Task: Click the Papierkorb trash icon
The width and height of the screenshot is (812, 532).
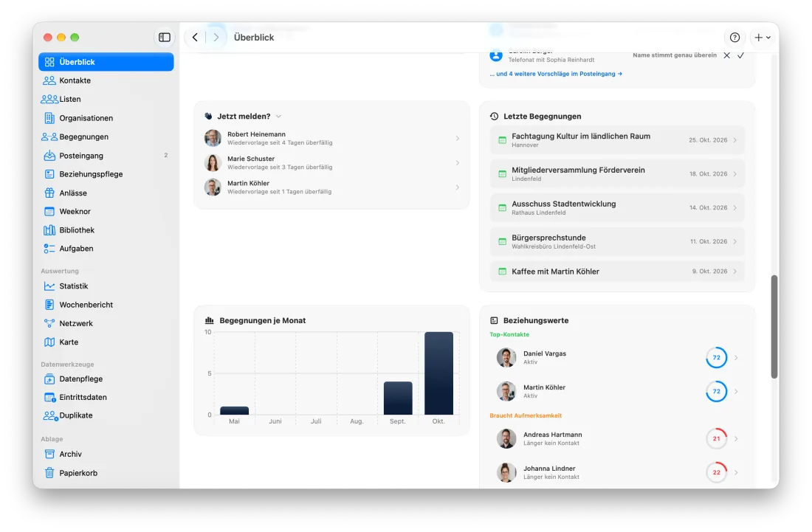Action: [49, 472]
